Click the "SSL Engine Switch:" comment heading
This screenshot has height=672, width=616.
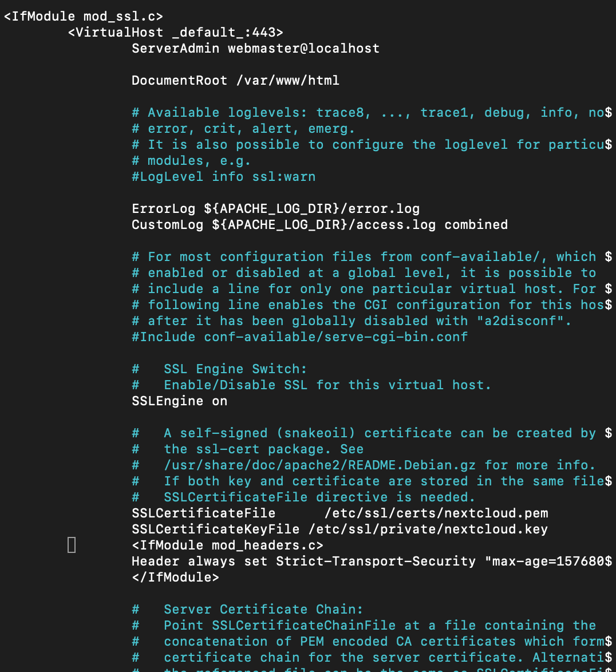(x=235, y=369)
